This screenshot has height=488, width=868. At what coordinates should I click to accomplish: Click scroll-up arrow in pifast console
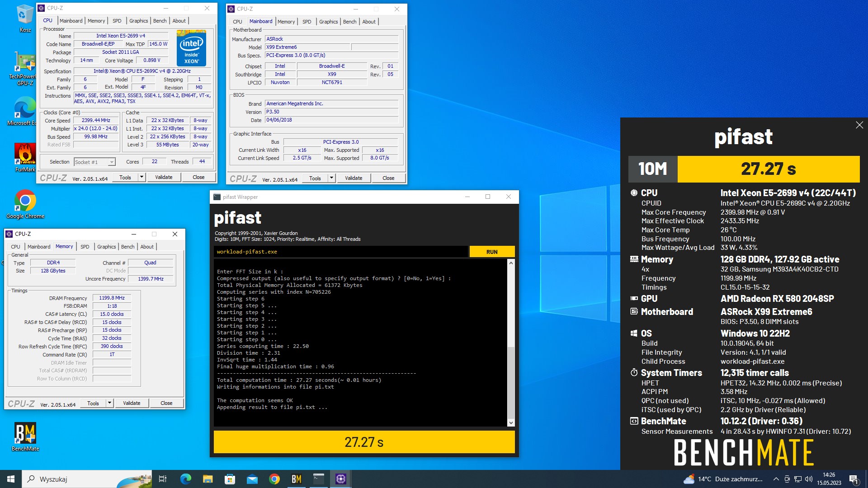point(511,263)
